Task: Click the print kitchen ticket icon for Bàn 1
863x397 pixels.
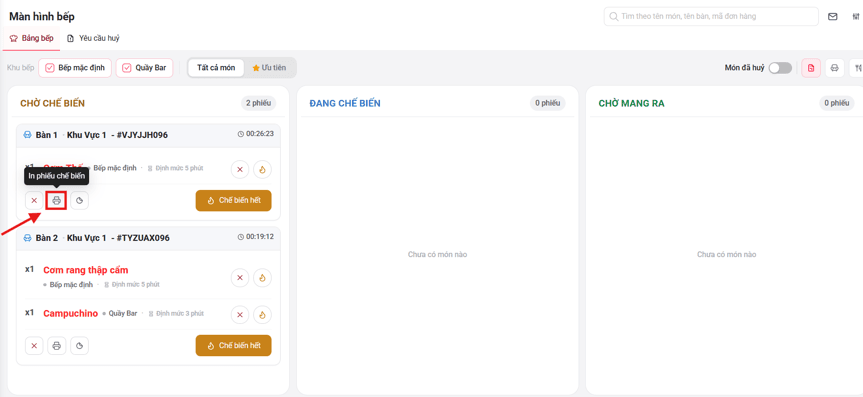Action: (x=56, y=200)
